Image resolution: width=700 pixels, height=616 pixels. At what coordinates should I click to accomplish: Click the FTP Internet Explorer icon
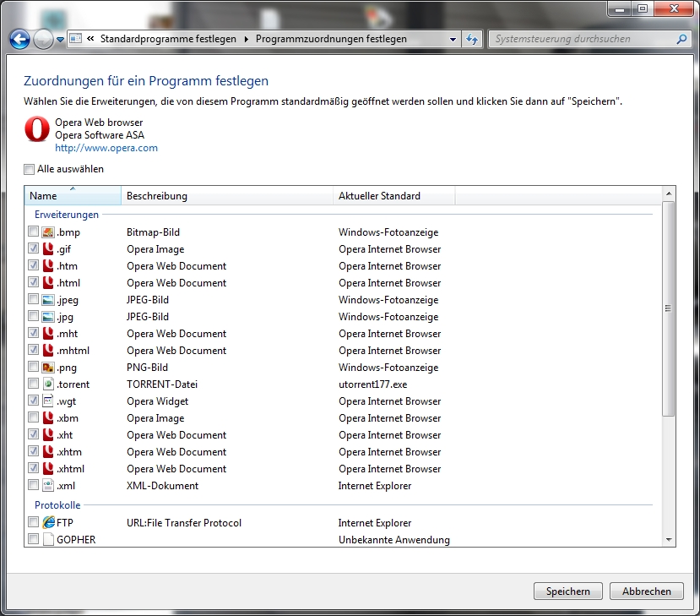coord(48,522)
